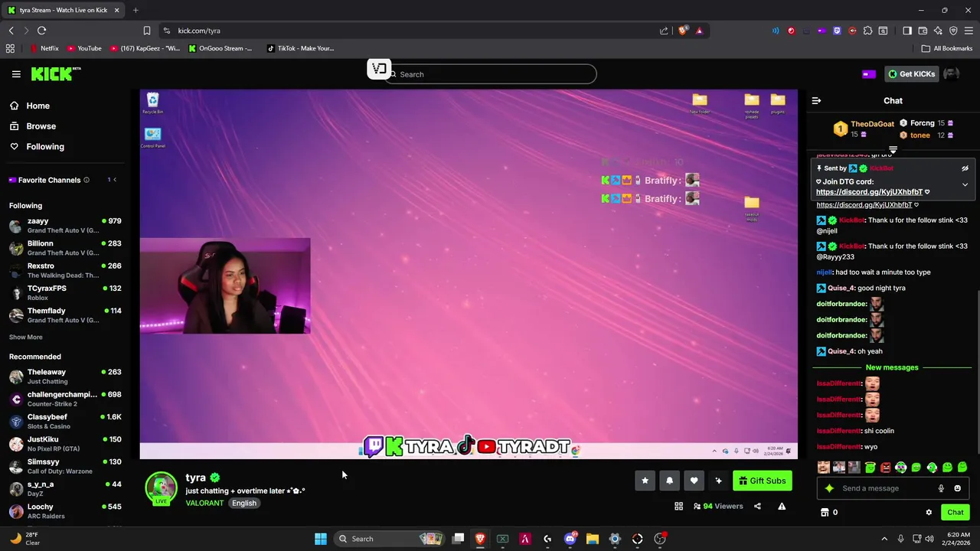This screenshot has height=551, width=980.
Task: Hide the pinned message eye-slash icon
Action: (965, 168)
